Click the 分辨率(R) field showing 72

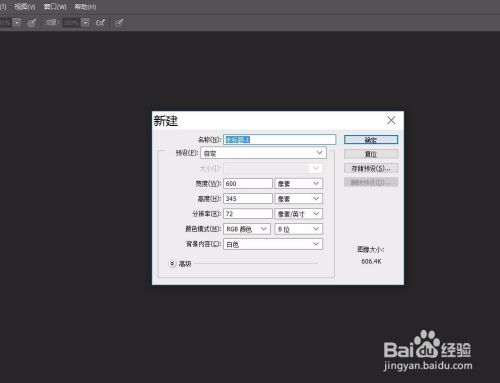click(248, 214)
